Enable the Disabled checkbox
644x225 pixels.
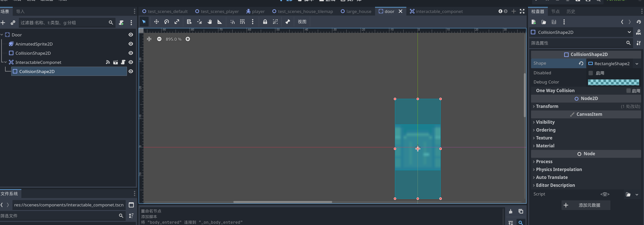click(x=591, y=73)
